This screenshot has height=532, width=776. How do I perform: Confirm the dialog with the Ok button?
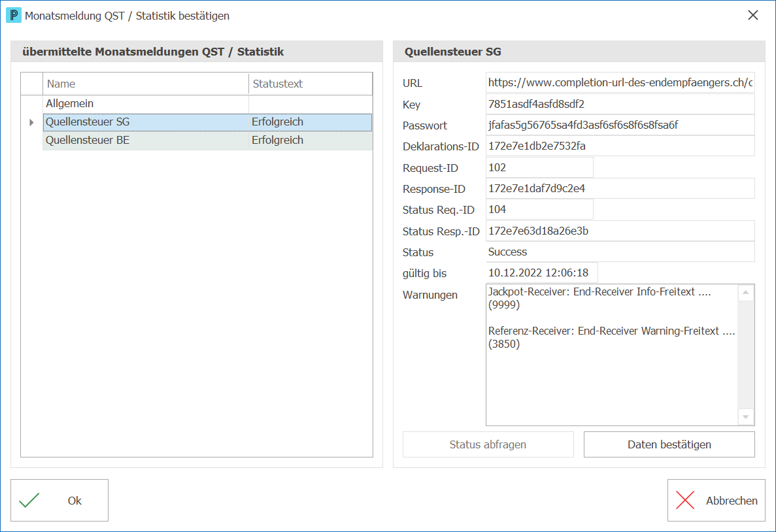tap(59, 501)
